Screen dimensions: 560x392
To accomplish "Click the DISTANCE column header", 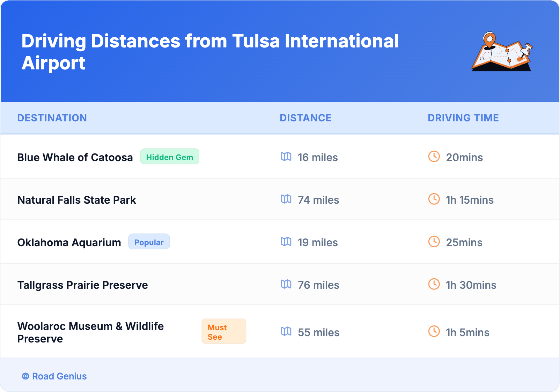I will point(305,118).
